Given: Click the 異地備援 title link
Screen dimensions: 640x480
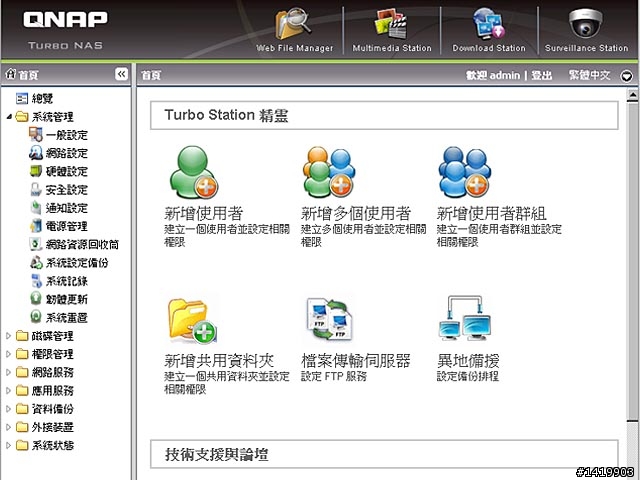Looking at the screenshot, I should click(x=468, y=361).
